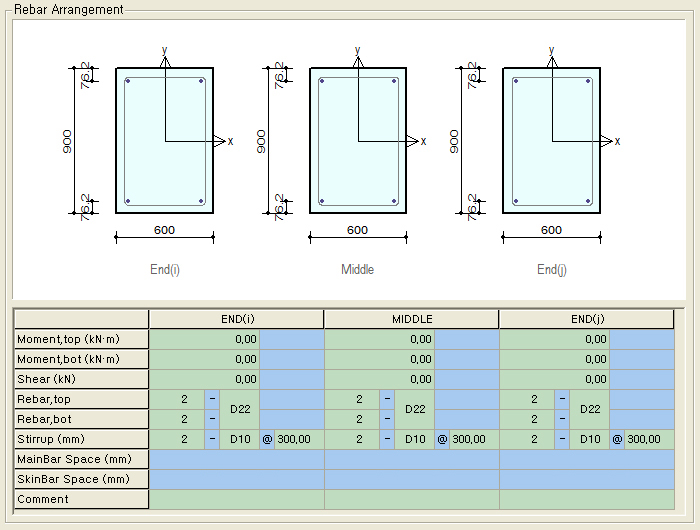Edit Rebar,top count in MIDDLE
The height and width of the screenshot is (530, 700).
pos(352,399)
